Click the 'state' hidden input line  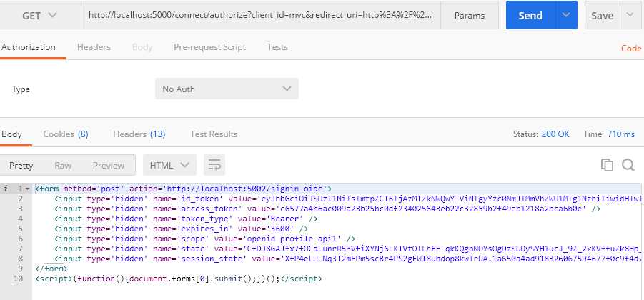[349, 249]
